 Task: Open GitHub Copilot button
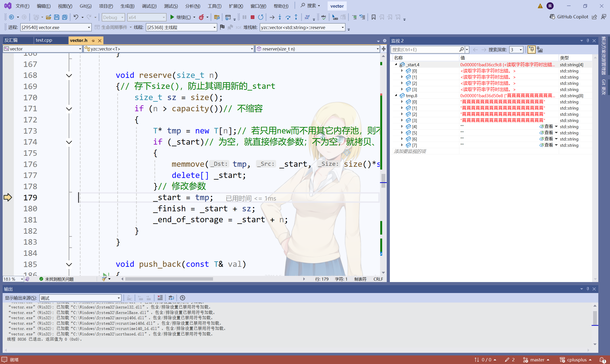[569, 17]
